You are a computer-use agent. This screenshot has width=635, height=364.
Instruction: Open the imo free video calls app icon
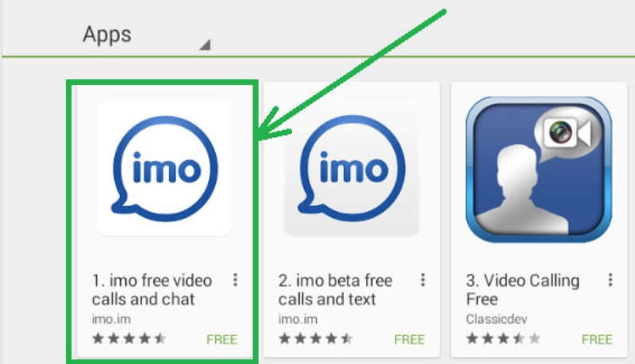164,169
